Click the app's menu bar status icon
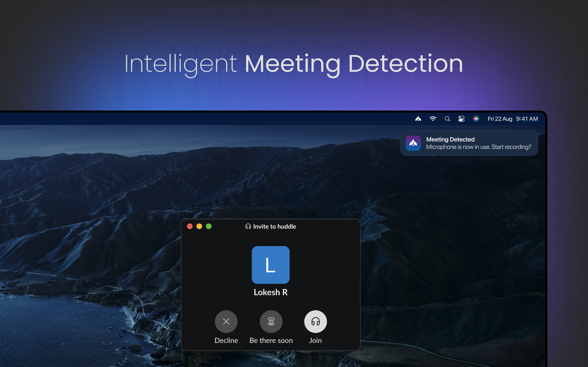588x367 pixels. (x=418, y=119)
